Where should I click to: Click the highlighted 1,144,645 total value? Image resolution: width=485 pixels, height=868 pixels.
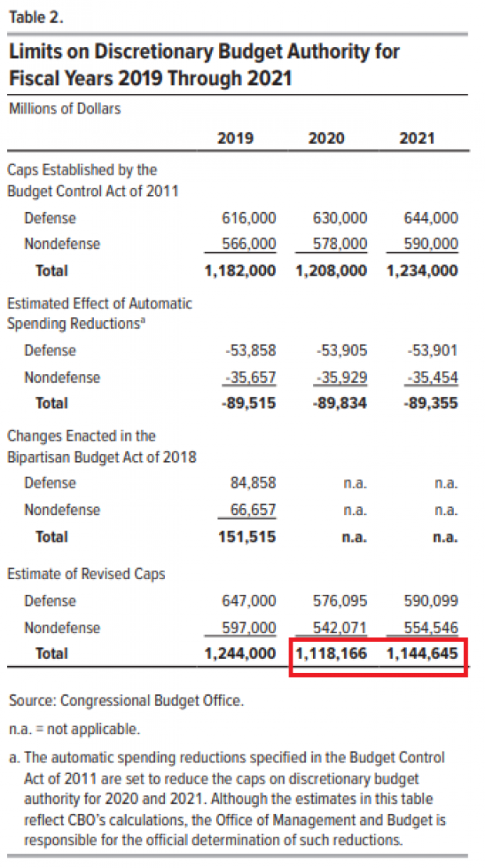(x=422, y=654)
